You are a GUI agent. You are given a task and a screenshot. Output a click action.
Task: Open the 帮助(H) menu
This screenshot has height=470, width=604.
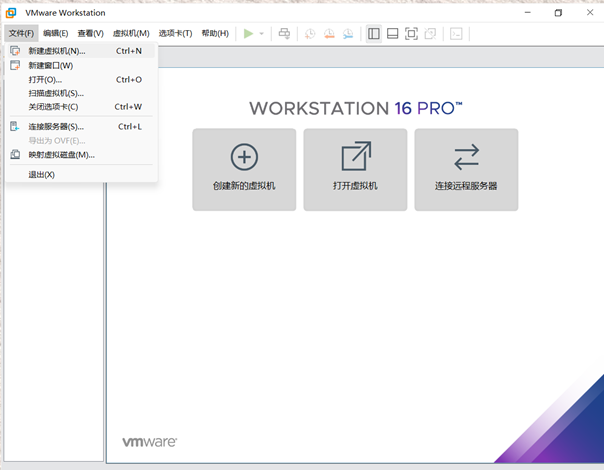point(215,34)
